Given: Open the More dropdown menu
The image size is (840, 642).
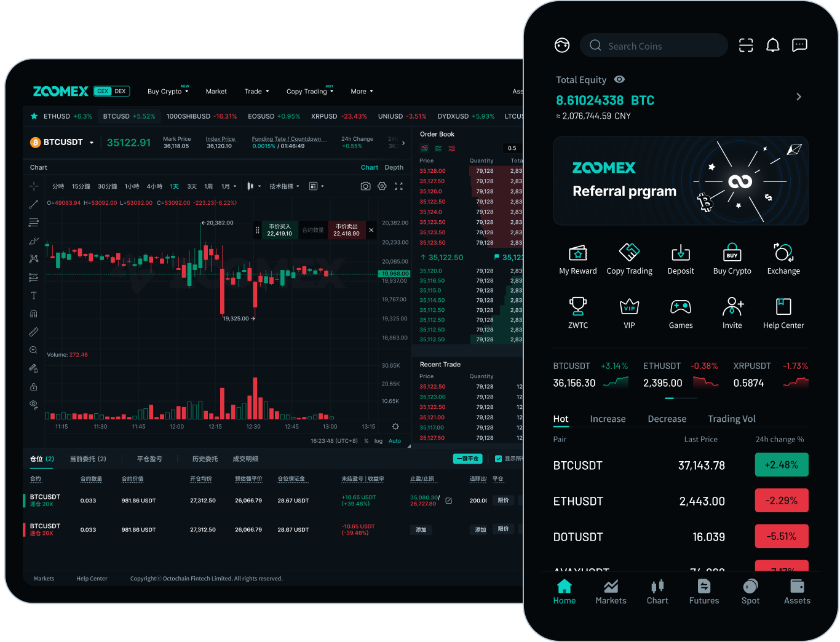Looking at the screenshot, I should pos(362,91).
